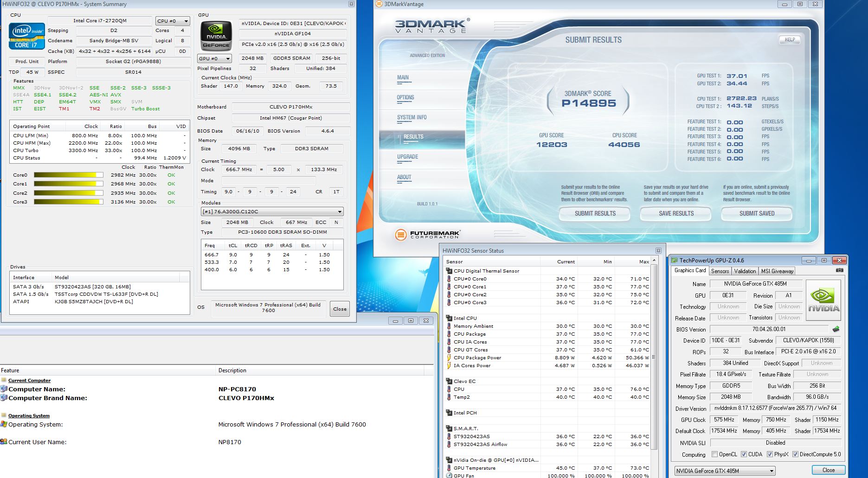The height and width of the screenshot is (478, 868).
Task: Click the Computer Name row icon
Action: pyautogui.click(x=4, y=389)
